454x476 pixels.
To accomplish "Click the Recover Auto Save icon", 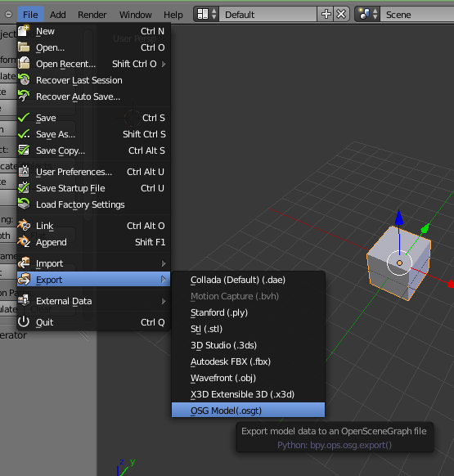I will click(24, 97).
